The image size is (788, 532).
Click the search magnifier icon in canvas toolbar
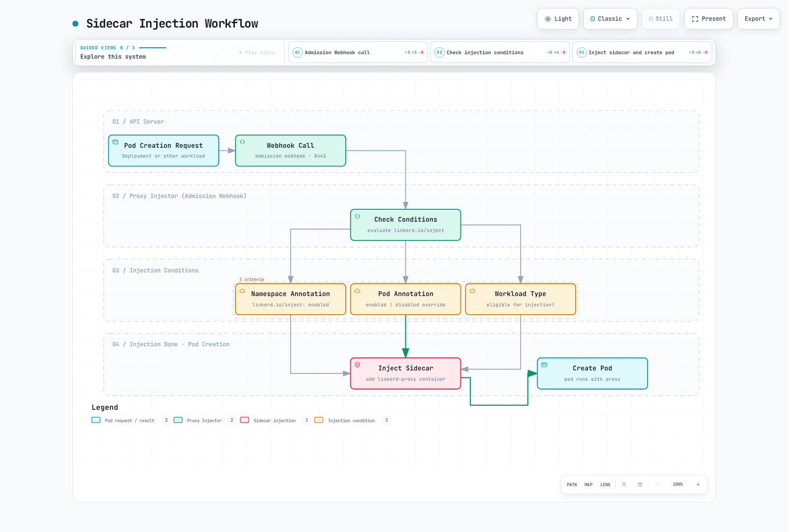tap(624, 485)
